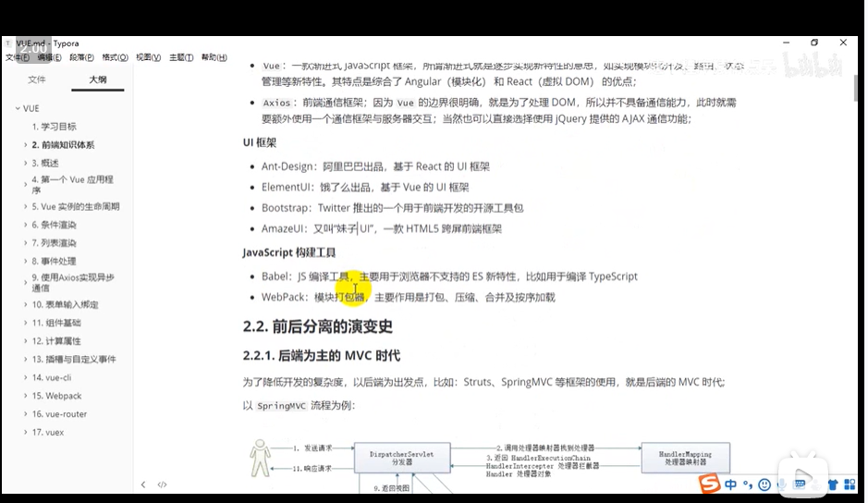868x503 pixels.
Task: Click the SpringMVC inline code text
Action: [x=281, y=406]
